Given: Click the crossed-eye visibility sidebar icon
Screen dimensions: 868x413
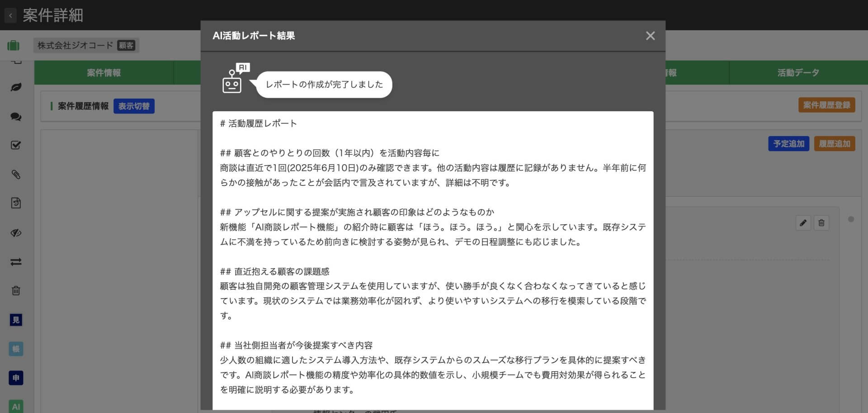Looking at the screenshot, I should click(x=16, y=233).
